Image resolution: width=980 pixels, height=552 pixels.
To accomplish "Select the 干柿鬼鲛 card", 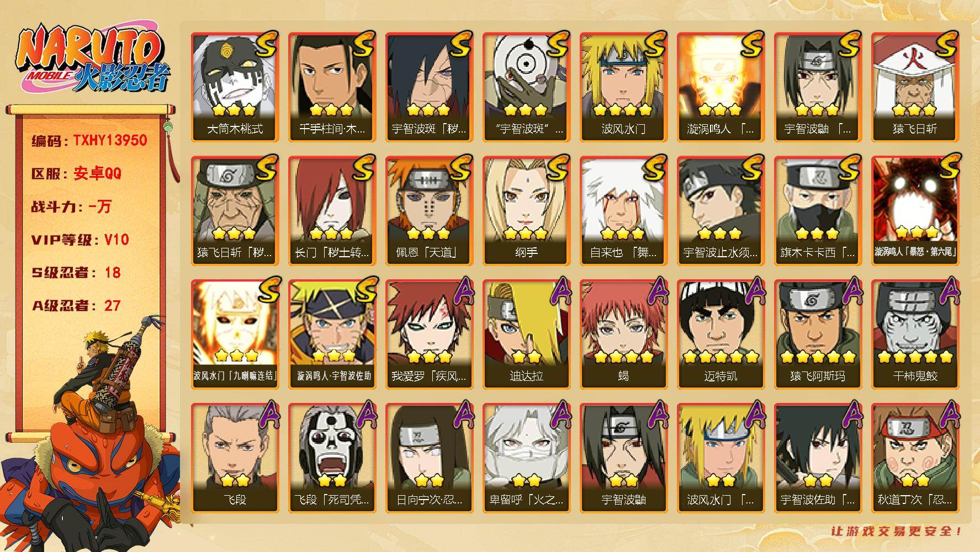I will (915, 334).
